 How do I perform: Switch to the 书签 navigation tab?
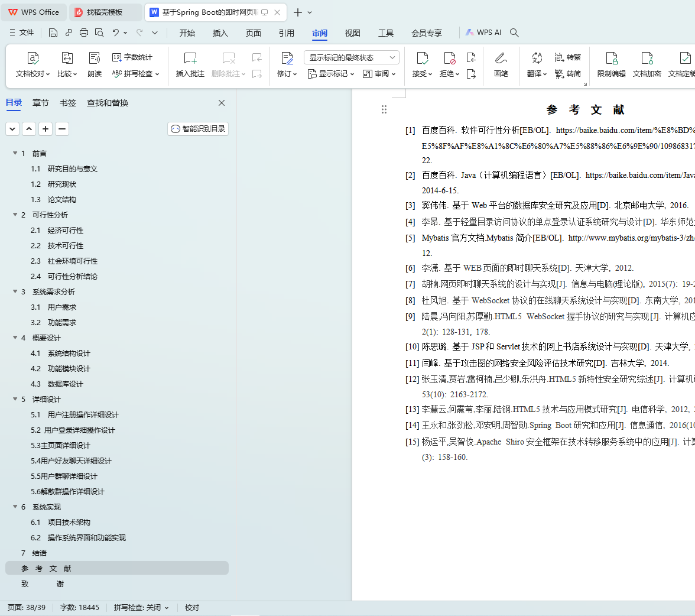point(68,103)
